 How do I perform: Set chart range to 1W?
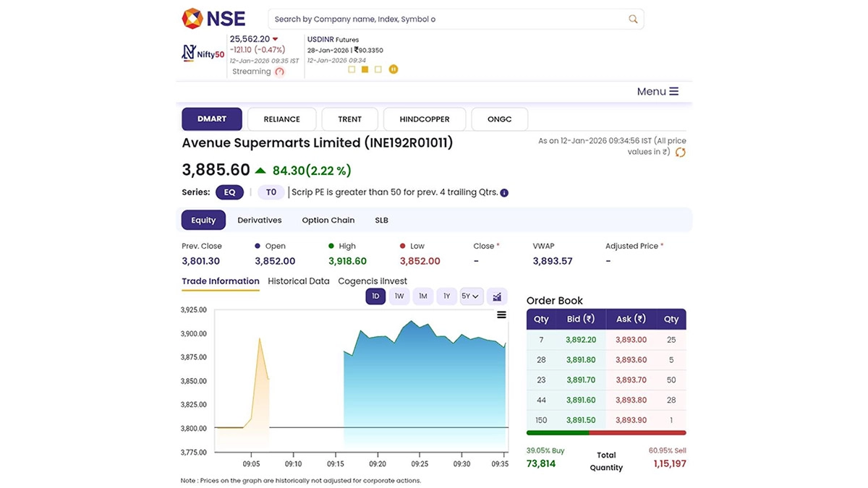[x=399, y=296]
